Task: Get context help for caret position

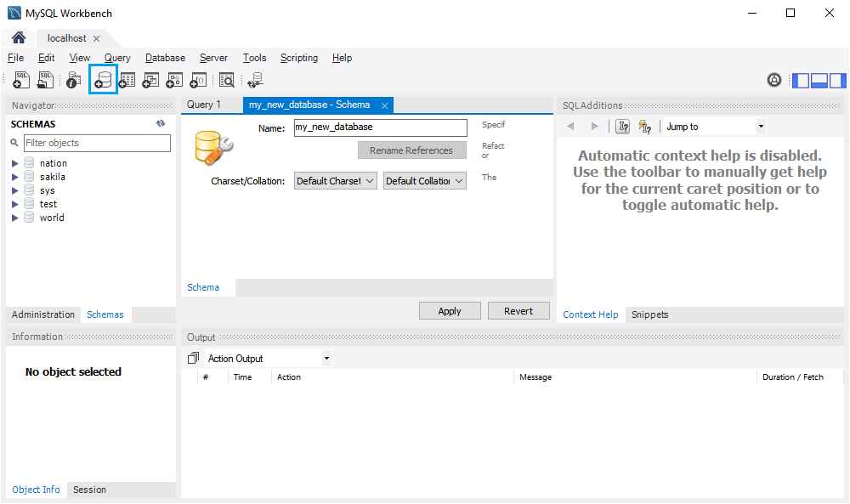Action: tap(623, 127)
